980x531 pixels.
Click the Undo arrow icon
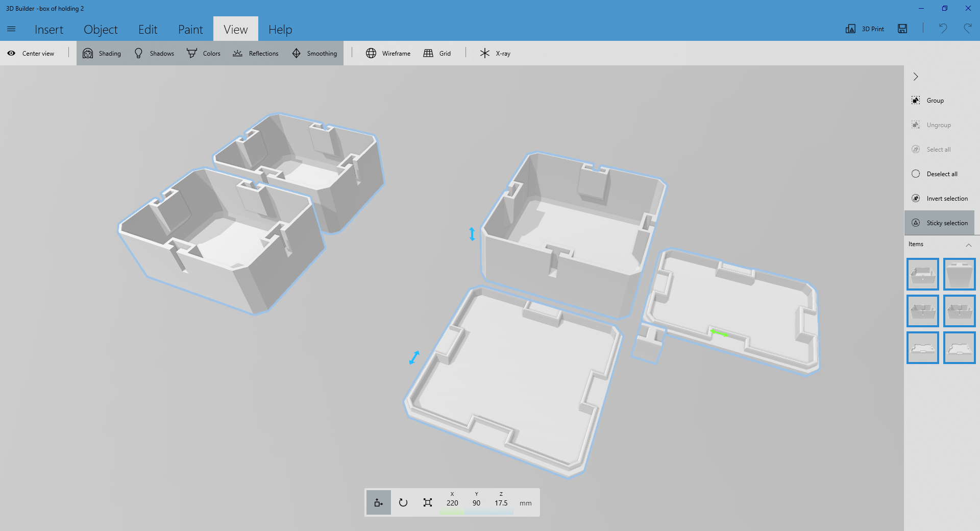[x=943, y=29]
